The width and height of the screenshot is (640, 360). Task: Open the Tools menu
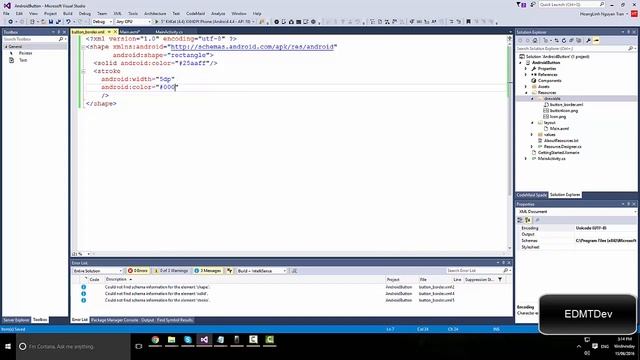click(133, 13)
